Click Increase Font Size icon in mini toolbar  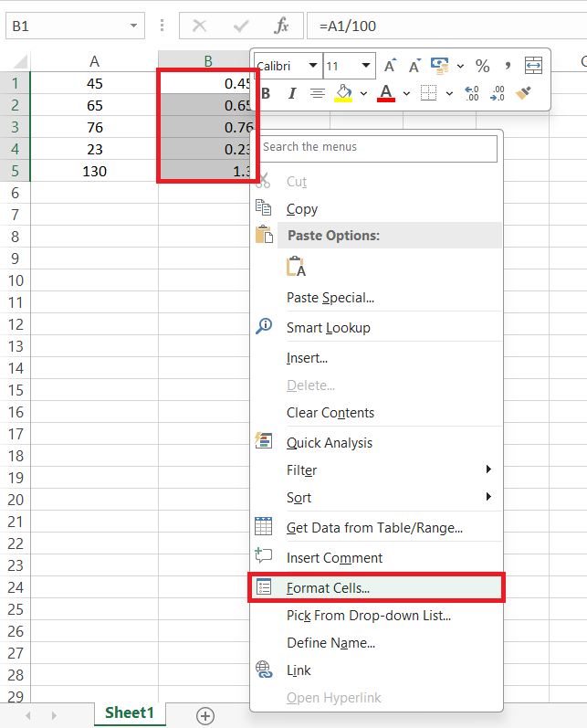point(390,66)
